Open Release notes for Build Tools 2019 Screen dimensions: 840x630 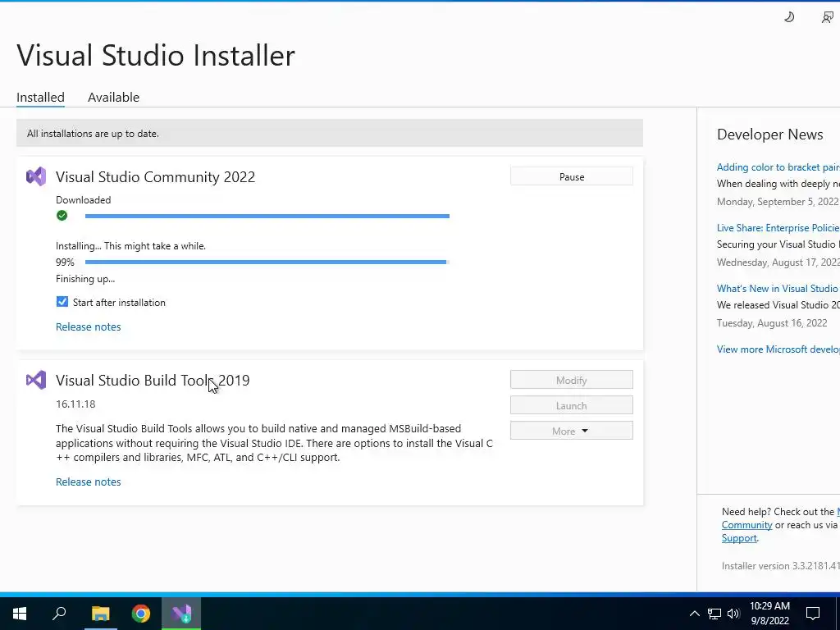(89, 482)
